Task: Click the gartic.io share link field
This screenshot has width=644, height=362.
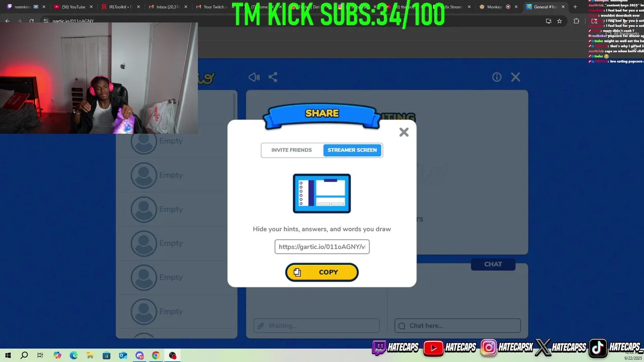Action: (322, 247)
